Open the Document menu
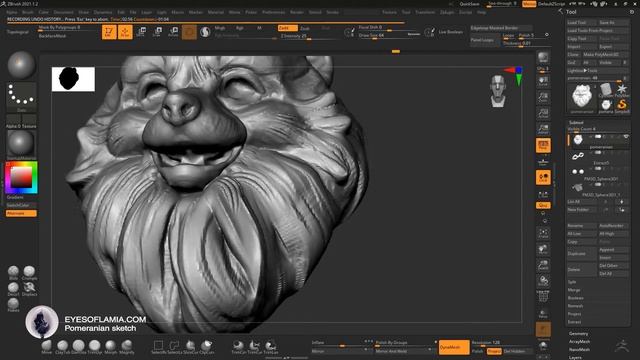Screen dimensions: 640x360 tap(64, 12)
